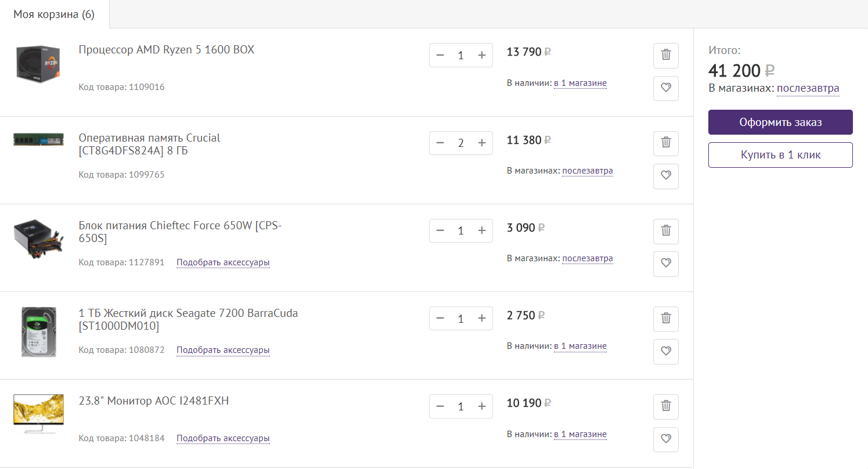The height and width of the screenshot is (469, 868).
Task: Remove Chieftec Force 650W power supply via trash icon
Action: click(x=666, y=230)
